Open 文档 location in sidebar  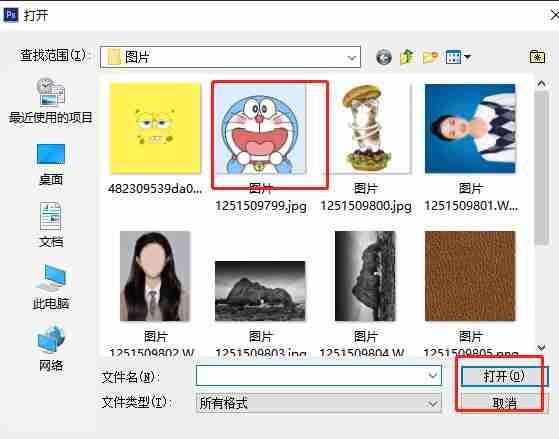click(51, 225)
